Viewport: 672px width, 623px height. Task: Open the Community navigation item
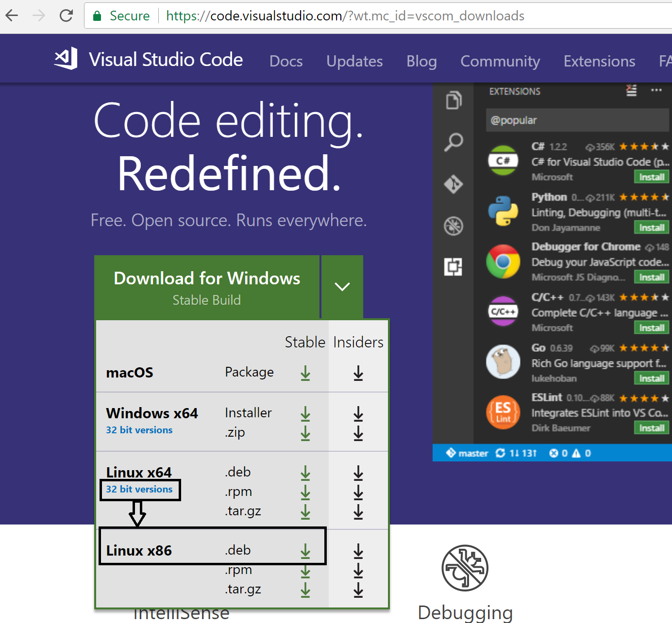pos(500,61)
